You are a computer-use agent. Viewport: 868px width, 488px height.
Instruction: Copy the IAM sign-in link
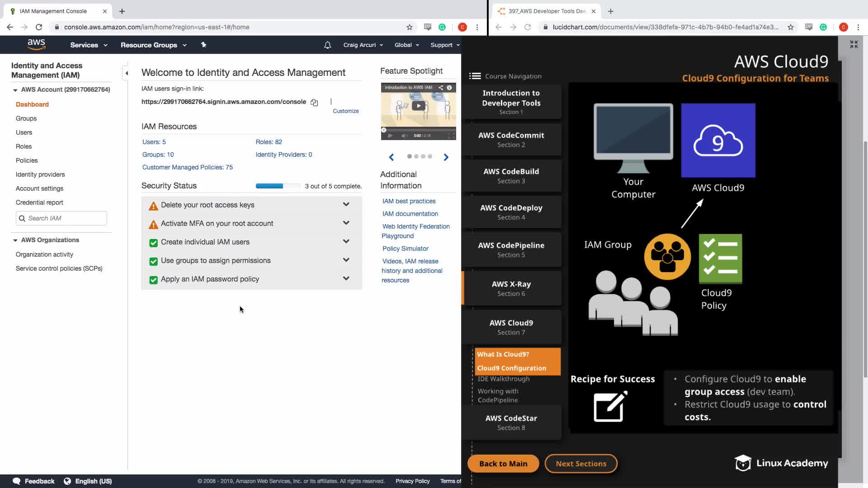point(314,103)
